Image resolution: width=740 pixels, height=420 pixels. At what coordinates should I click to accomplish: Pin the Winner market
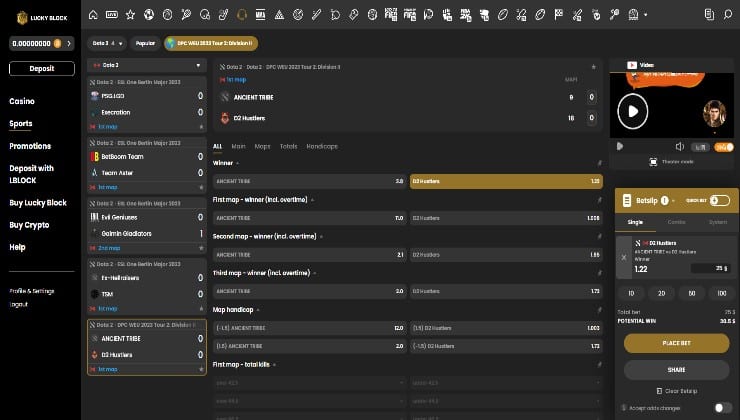tap(599, 163)
